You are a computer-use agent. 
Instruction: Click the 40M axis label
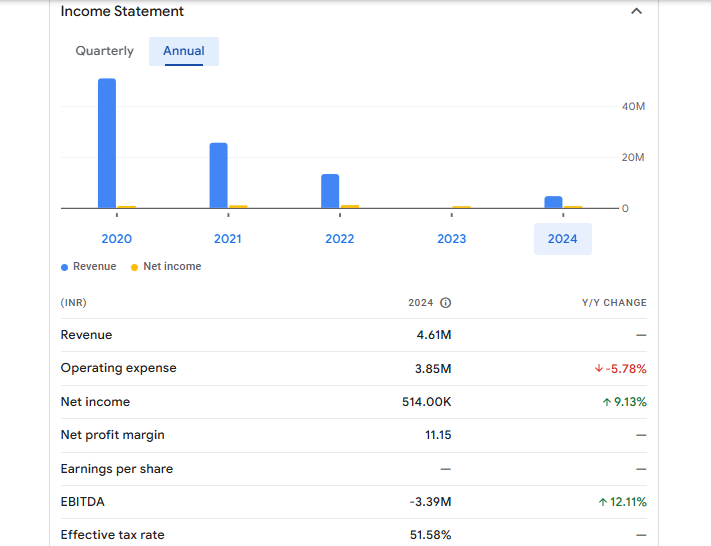click(x=633, y=107)
